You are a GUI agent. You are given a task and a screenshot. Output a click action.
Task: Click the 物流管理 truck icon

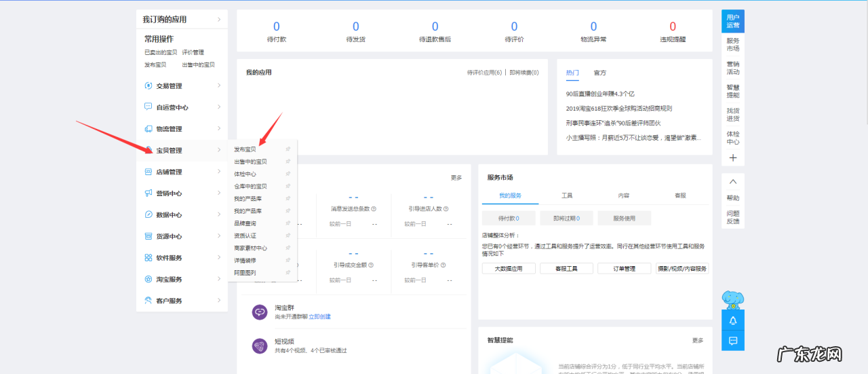tap(149, 129)
